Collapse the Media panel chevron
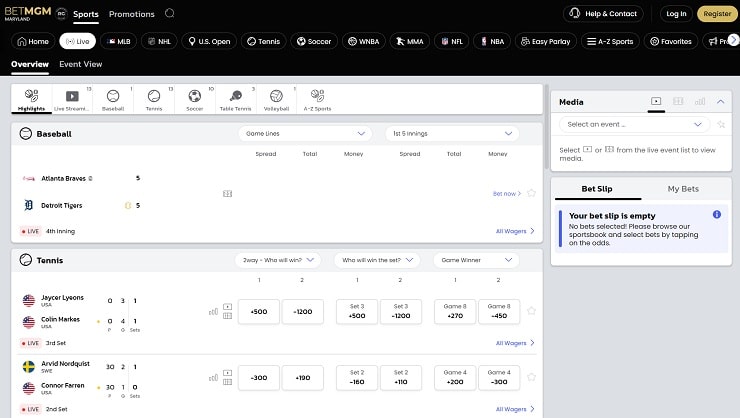Screen dimensions: 740x418 click(x=721, y=101)
